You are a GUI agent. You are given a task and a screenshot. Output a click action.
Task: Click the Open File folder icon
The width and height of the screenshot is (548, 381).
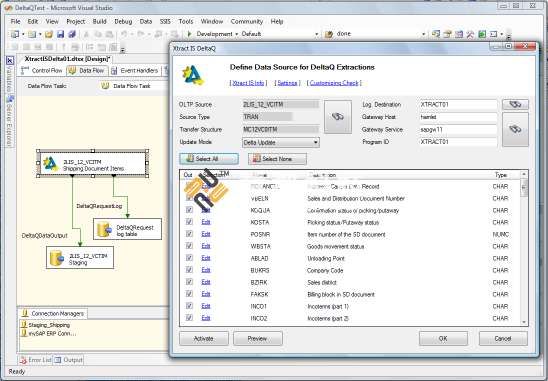click(49, 34)
